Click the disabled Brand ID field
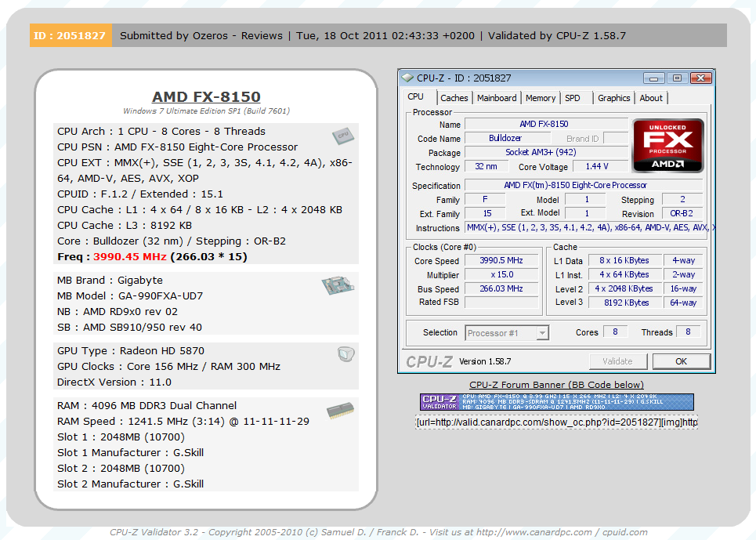756x540 pixels. pos(616,139)
